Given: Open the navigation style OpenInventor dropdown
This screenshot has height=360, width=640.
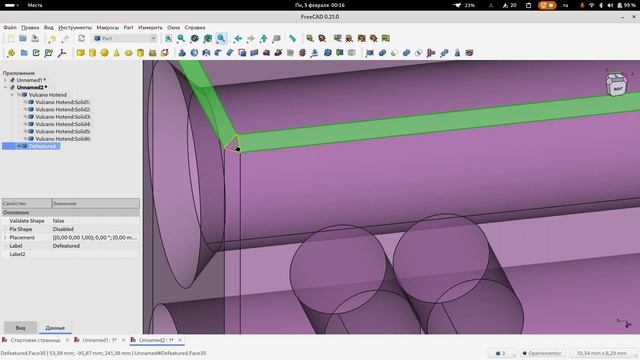Looking at the screenshot, I should click(x=542, y=353).
